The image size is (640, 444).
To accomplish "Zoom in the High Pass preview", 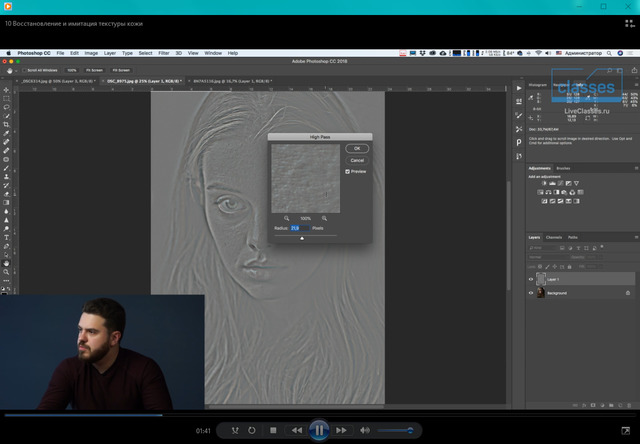I will [x=324, y=217].
